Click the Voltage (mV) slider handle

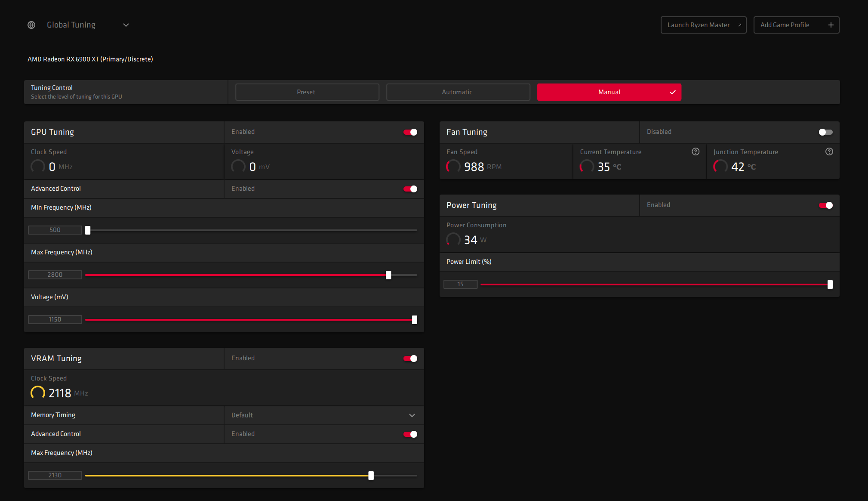coord(415,320)
